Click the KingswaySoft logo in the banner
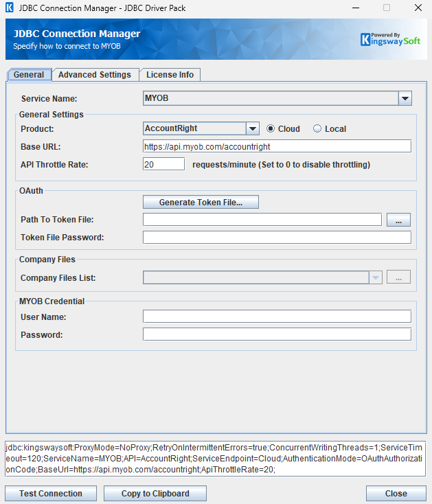 pyautogui.click(x=390, y=39)
